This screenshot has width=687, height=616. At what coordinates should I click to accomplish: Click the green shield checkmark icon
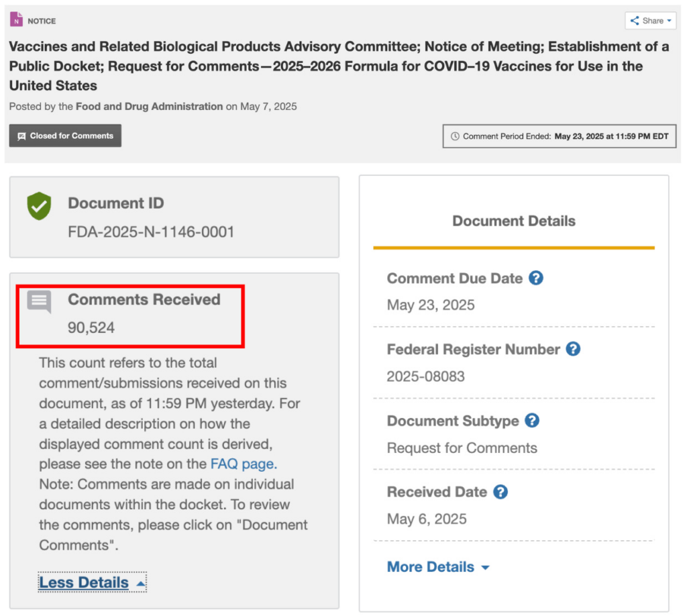(x=39, y=206)
